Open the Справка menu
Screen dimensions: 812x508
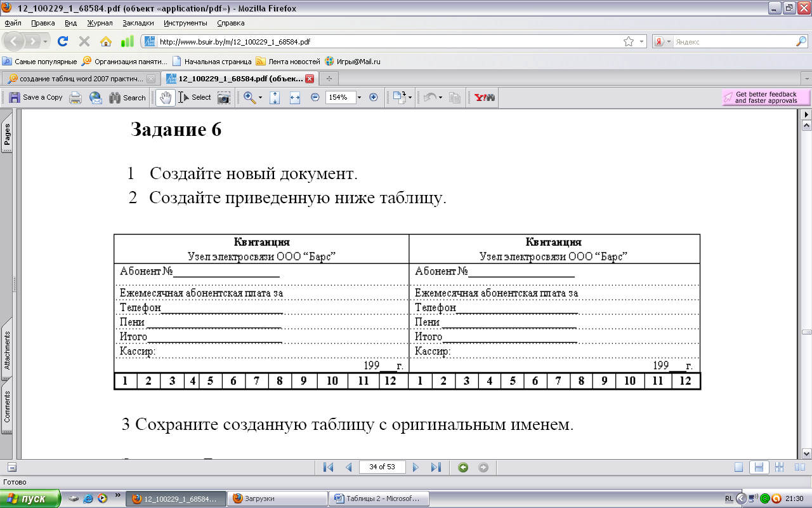[x=230, y=23]
